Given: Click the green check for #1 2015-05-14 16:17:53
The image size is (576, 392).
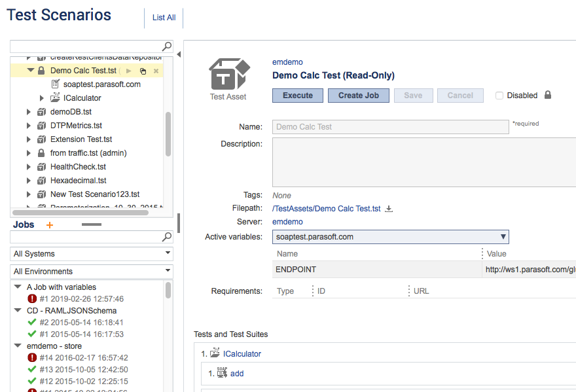Looking at the screenshot, I should pyautogui.click(x=32, y=334).
